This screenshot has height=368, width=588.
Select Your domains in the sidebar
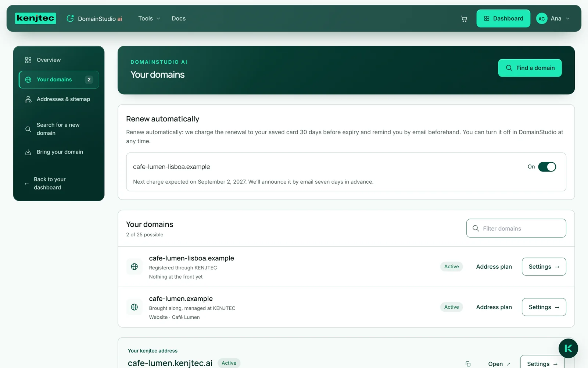pyautogui.click(x=59, y=79)
